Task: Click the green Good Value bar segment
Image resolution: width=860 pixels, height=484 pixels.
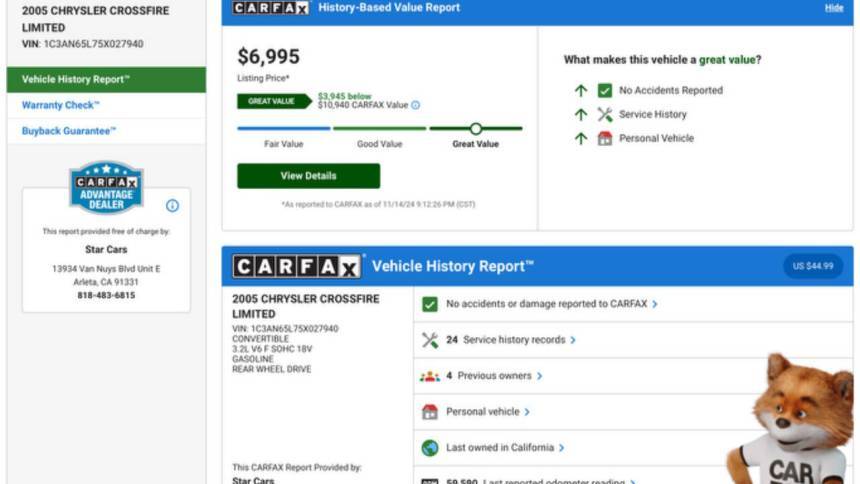Action: coord(380,128)
